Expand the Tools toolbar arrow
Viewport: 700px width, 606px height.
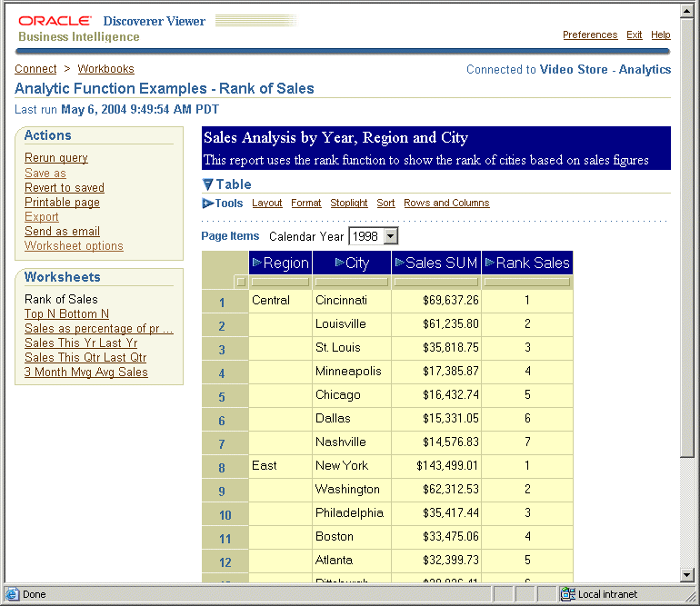[x=207, y=204]
